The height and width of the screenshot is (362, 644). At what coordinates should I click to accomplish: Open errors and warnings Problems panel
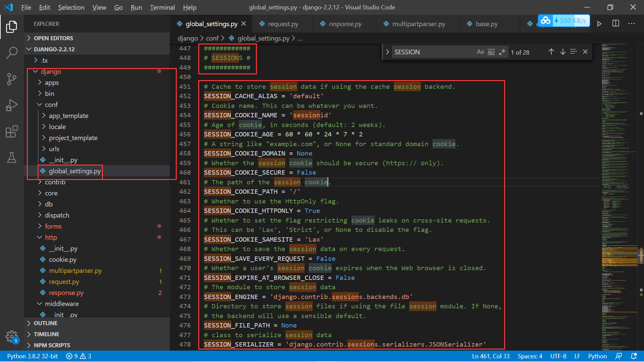point(79,356)
